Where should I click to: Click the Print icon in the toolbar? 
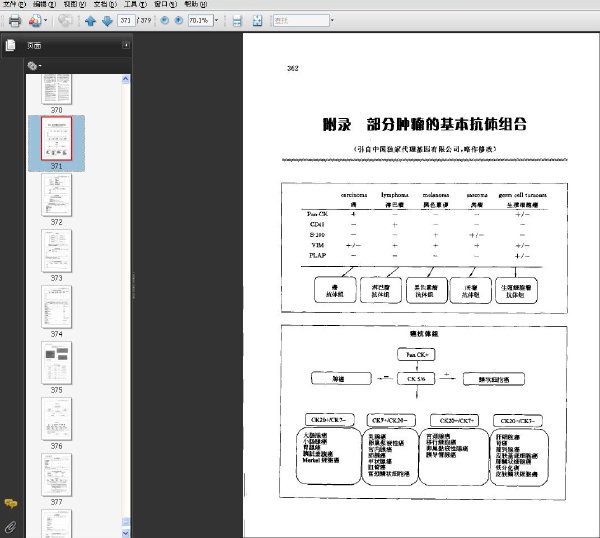pos(15,21)
